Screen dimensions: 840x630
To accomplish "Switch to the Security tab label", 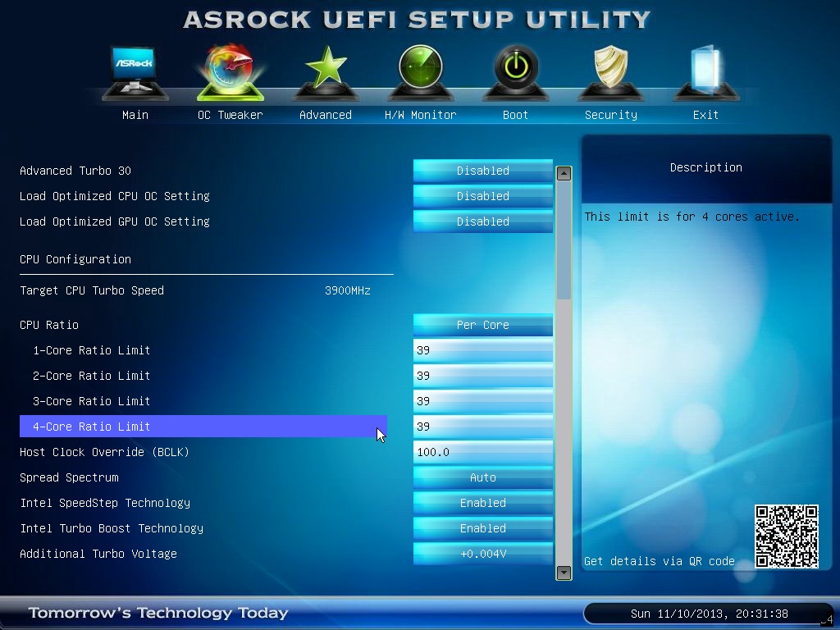I will click(x=610, y=115).
